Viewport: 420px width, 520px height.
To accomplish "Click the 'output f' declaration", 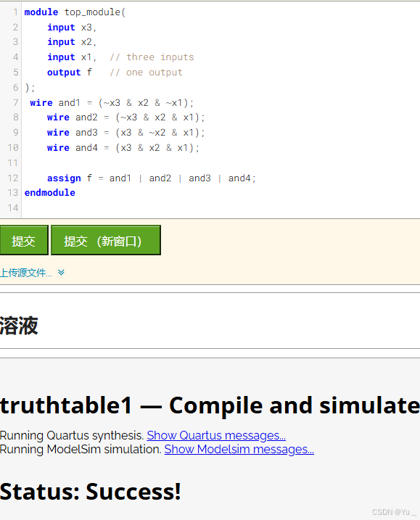I will pyautogui.click(x=70, y=73).
